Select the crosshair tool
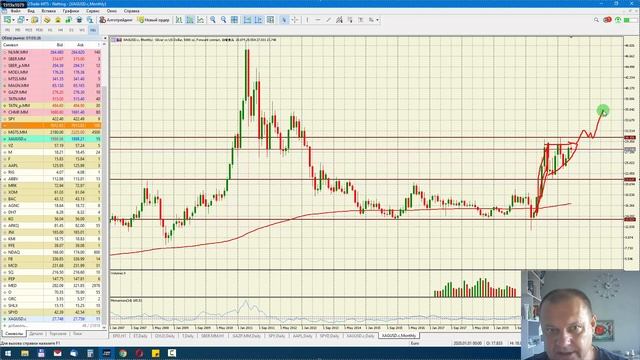 [295, 20]
